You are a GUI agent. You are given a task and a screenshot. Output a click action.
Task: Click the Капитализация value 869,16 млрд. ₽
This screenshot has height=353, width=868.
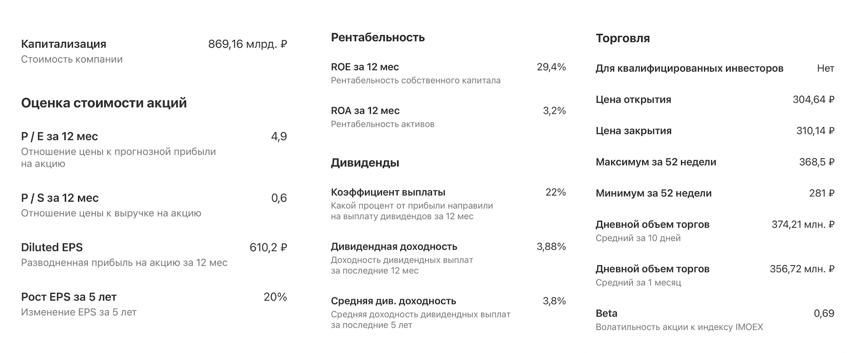pos(248,44)
